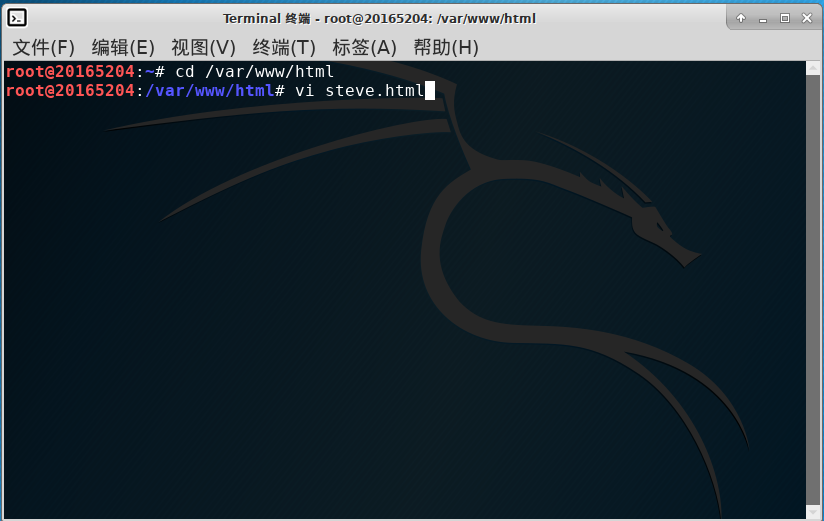Click the window title text
Viewport: 824px width, 521px height.
click(x=379, y=18)
